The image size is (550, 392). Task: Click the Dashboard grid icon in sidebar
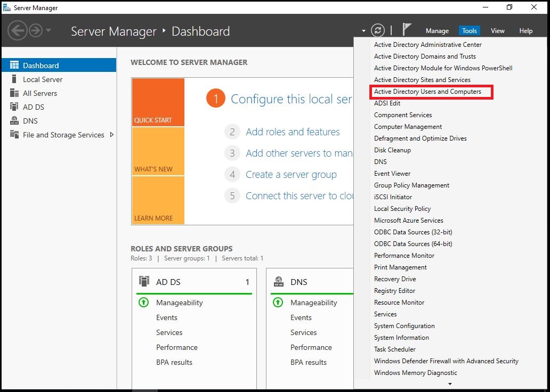tap(14, 65)
